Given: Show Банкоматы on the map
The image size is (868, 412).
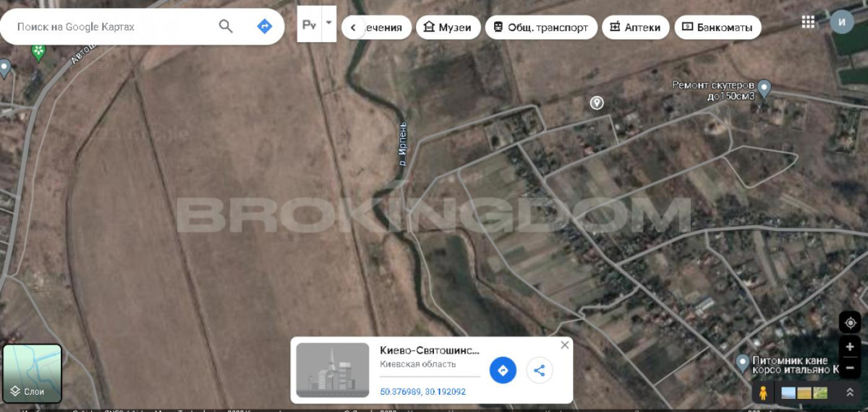Looking at the screenshot, I should pyautogui.click(x=718, y=28).
